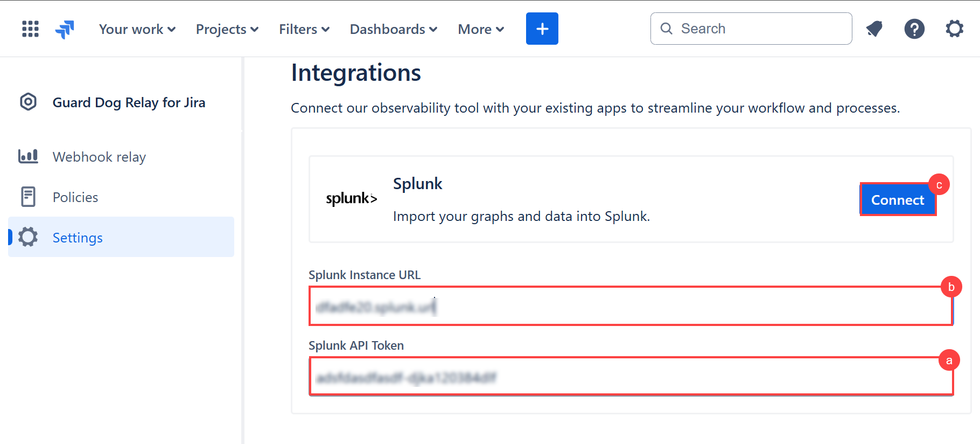The image size is (980, 444).
Task: Open Webhook relay in sidebar
Action: point(121,157)
